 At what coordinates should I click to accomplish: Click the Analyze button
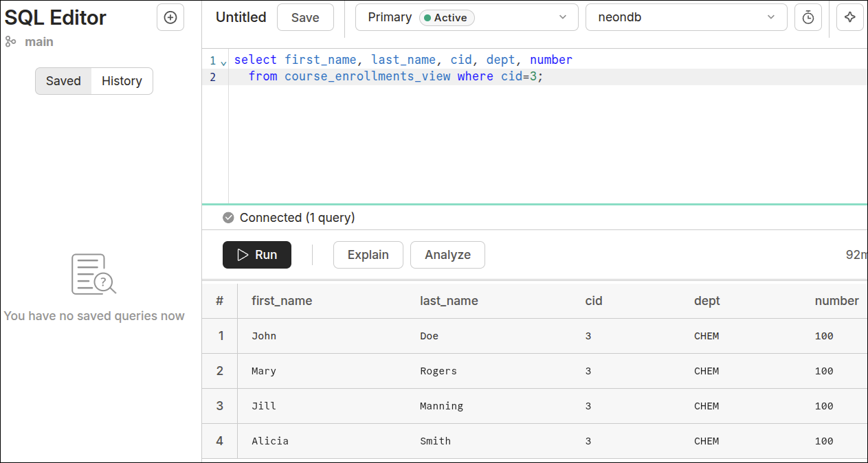click(447, 255)
